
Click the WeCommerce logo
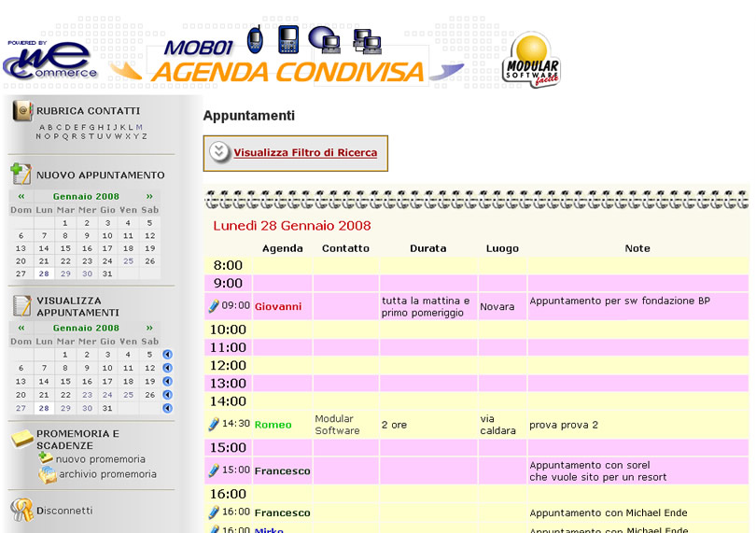click(50, 61)
